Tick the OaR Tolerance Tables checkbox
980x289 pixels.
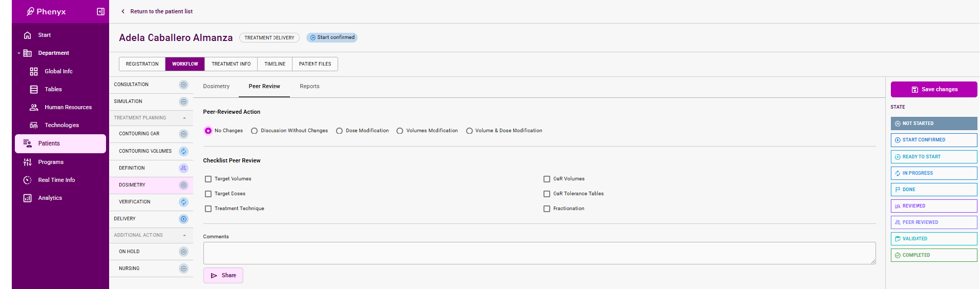(547, 194)
